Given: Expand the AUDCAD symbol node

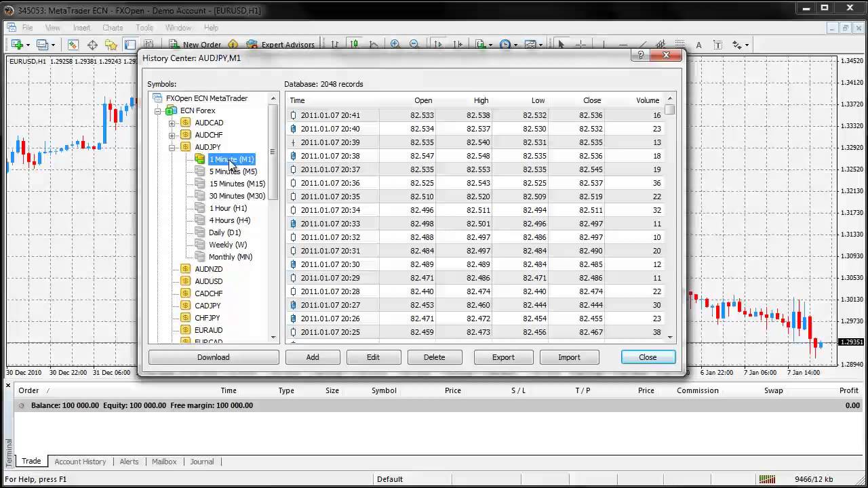Looking at the screenshot, I should tap(172, 123).
